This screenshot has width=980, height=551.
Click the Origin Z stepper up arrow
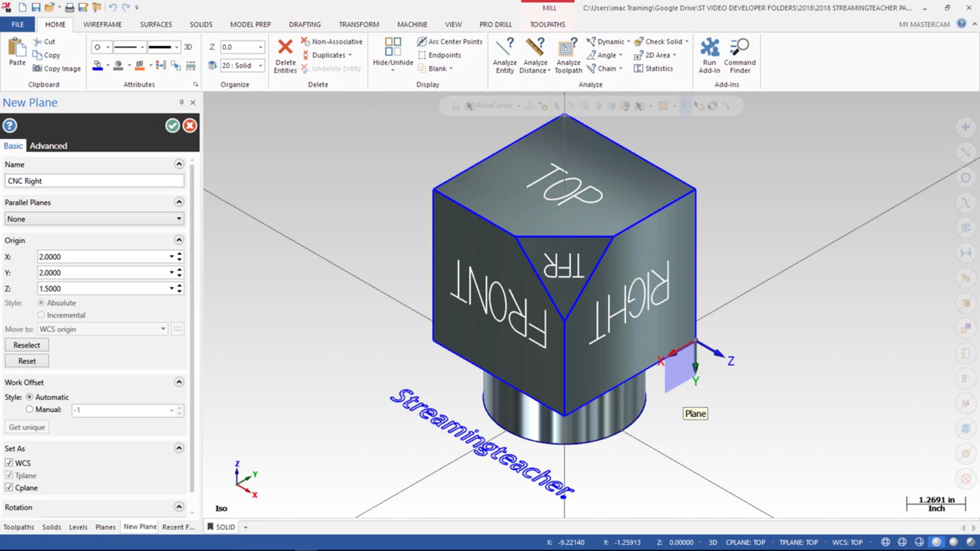point(180,286)
